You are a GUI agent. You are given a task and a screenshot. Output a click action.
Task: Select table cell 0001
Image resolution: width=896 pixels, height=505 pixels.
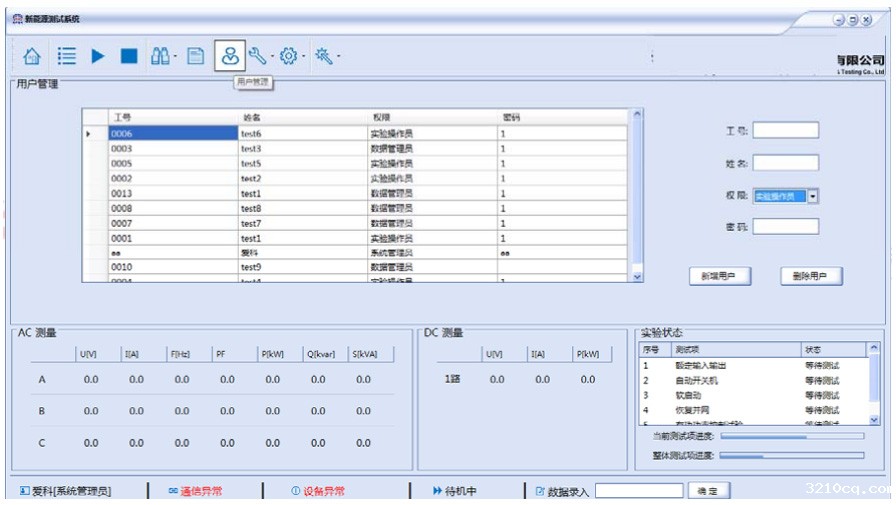pos(173,238)
